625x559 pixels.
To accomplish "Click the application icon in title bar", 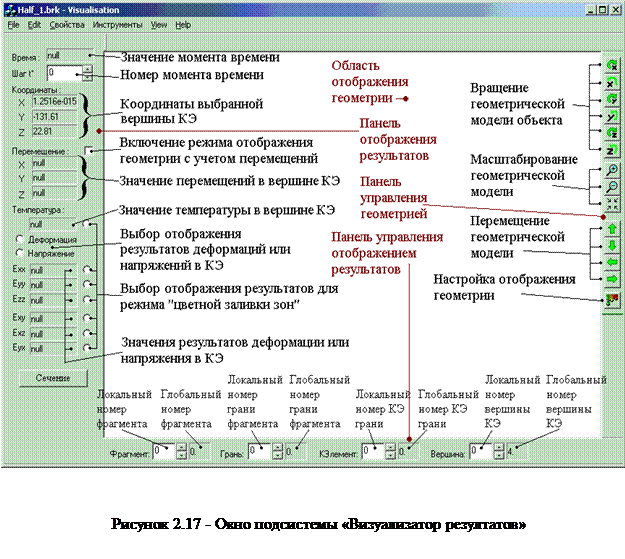I will (10, 10).
